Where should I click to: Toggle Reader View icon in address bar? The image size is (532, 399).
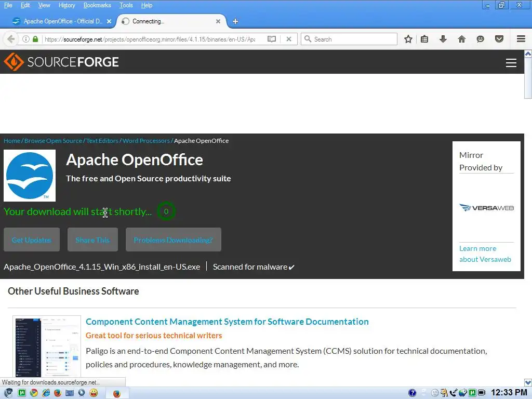click(x=271, y=39)
